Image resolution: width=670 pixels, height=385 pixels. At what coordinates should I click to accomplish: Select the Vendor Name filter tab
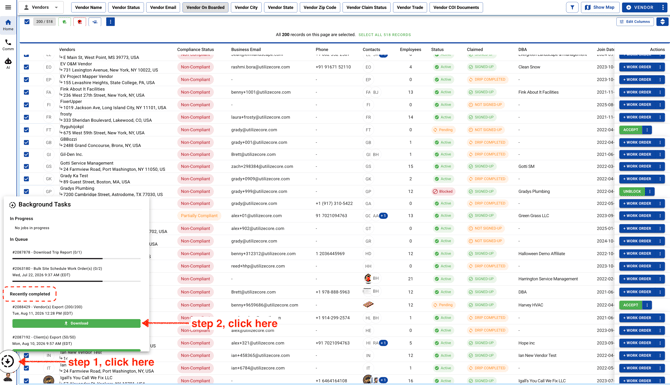tap(88, 7)
